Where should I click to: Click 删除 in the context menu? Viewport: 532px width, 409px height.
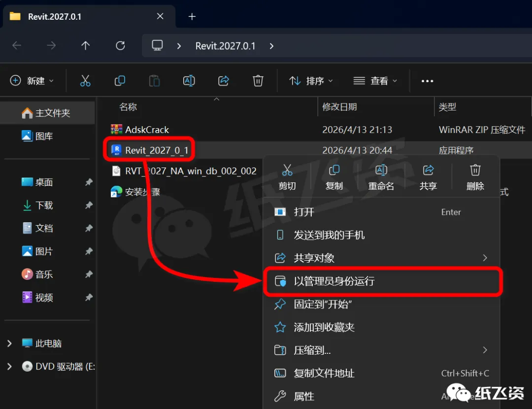(x=475, y=177)
